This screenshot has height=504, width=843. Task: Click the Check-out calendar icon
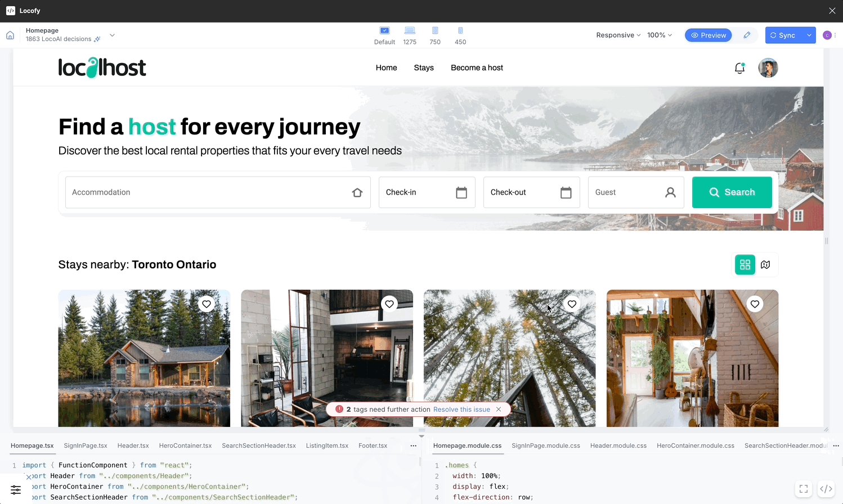[566, 192]
